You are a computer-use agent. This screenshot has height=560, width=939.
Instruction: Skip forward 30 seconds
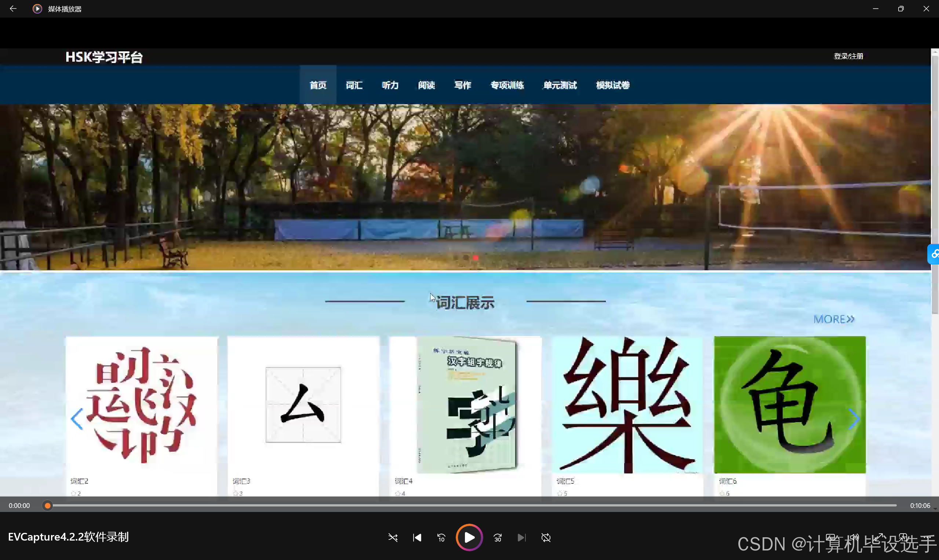point(498,537)
